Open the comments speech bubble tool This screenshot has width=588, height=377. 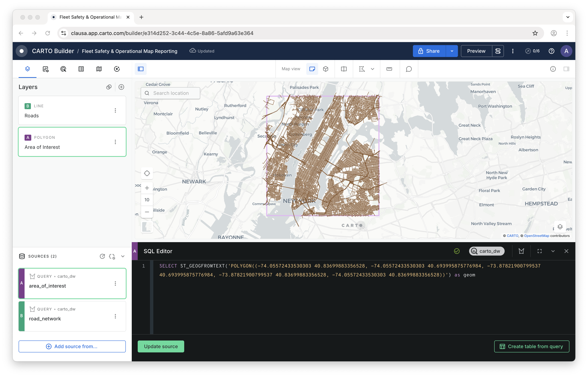[x=409, y=69]
